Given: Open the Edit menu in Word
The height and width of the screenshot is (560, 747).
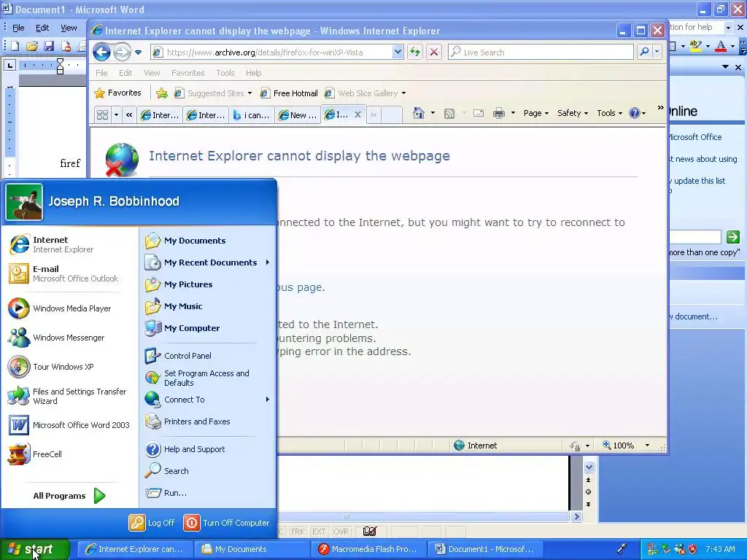Looking at the screenshot, I should coord(42,28).
